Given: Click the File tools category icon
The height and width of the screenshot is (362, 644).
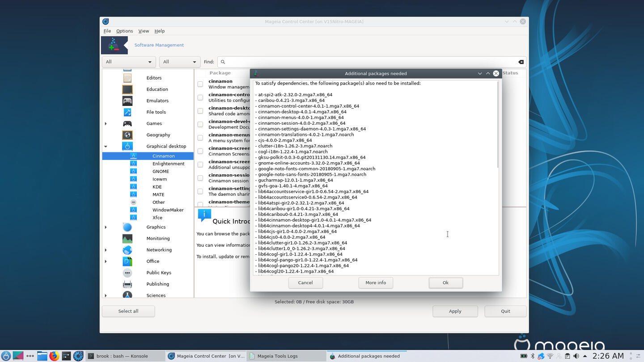Looking at the screenshot, I should point(127,112).
